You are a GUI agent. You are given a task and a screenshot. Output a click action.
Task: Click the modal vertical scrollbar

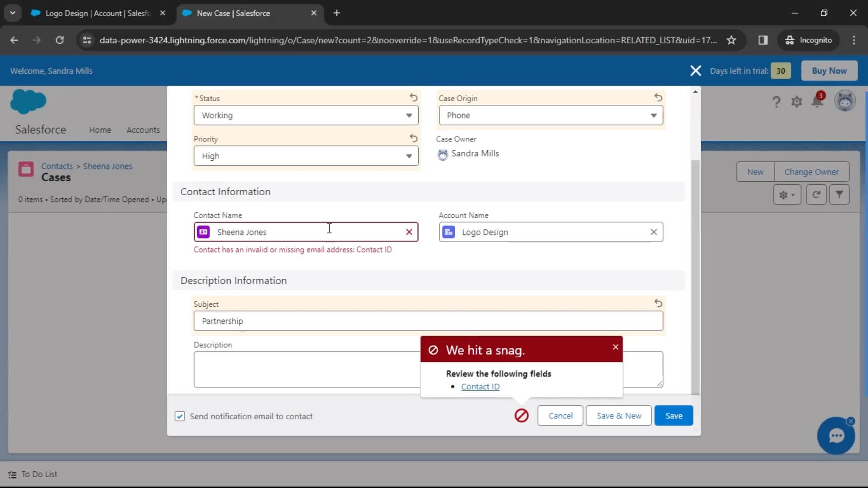[695, 277]
